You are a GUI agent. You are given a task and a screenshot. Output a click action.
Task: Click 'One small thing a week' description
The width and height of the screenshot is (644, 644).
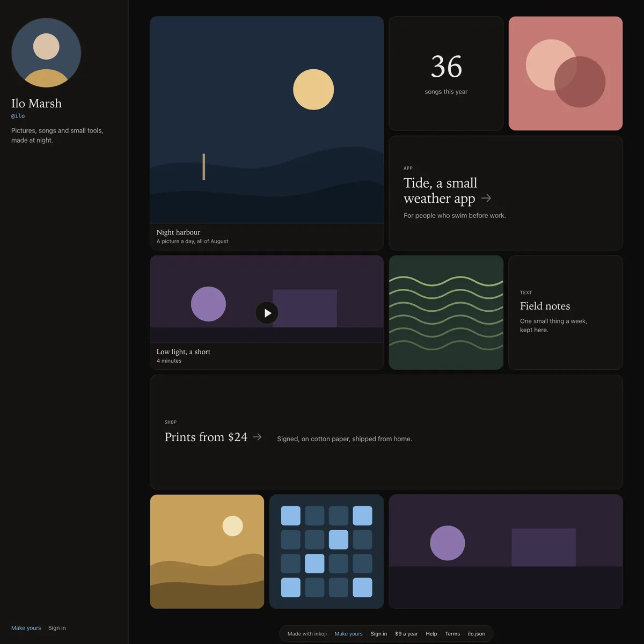pyautogui.click(x=553, y=326)
